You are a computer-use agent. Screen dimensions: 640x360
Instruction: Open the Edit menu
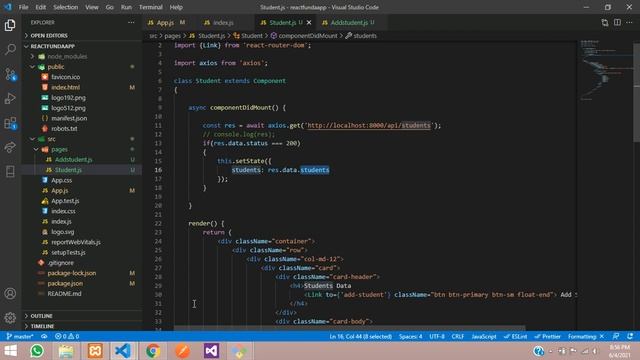[40, 7]
